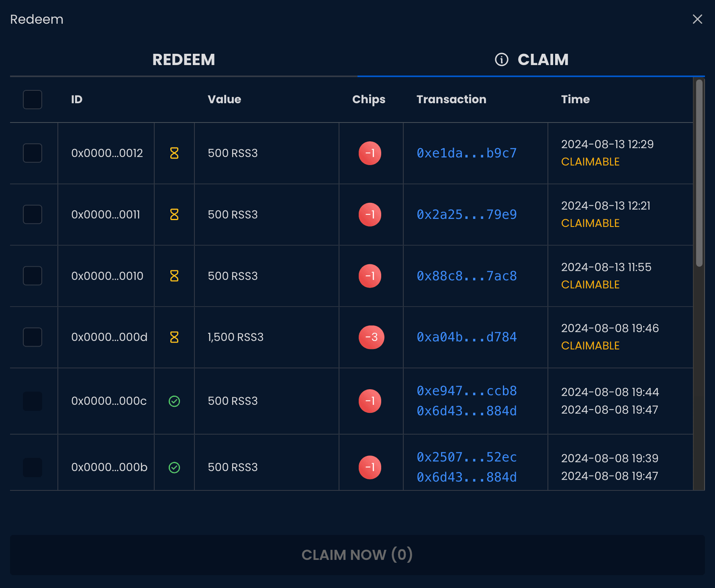Click green checkmark icon for 0x0000...000c
The image size is (715, 588).
coord(174,401)
